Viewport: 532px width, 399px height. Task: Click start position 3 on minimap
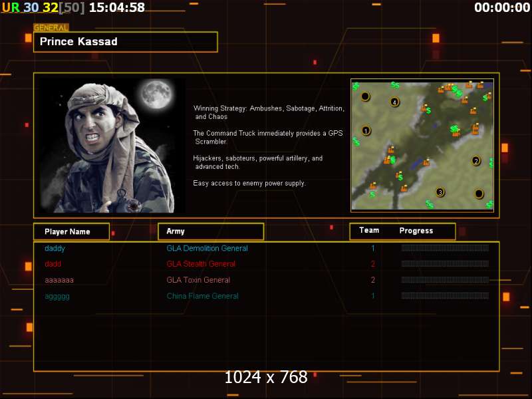coord(440,192)
